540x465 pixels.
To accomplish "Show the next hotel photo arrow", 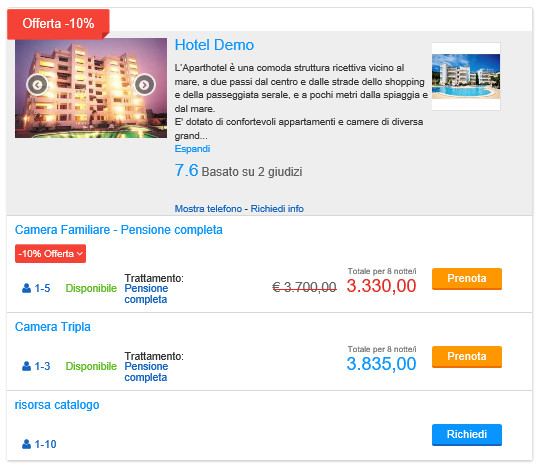I will (144, 84).
